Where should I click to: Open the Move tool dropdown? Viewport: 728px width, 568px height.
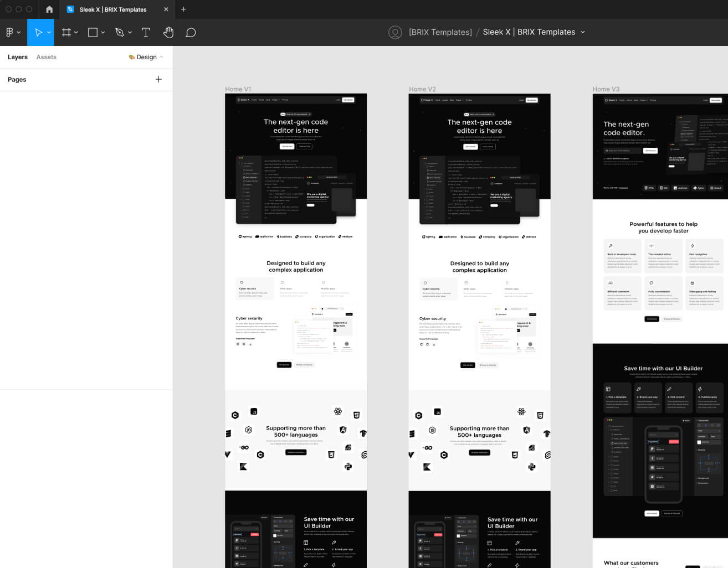point(49,32)
